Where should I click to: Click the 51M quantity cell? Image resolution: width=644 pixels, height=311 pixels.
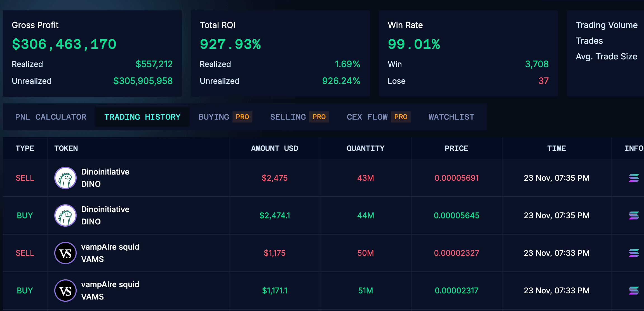(365, 291)
